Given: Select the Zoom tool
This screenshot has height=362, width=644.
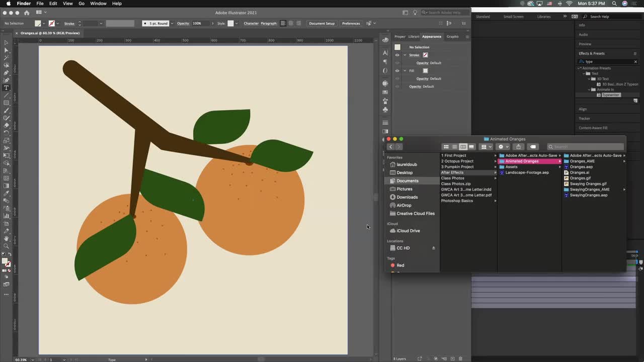Looking at the screenshot, I should pyautogui.click(x=6, y=246).
